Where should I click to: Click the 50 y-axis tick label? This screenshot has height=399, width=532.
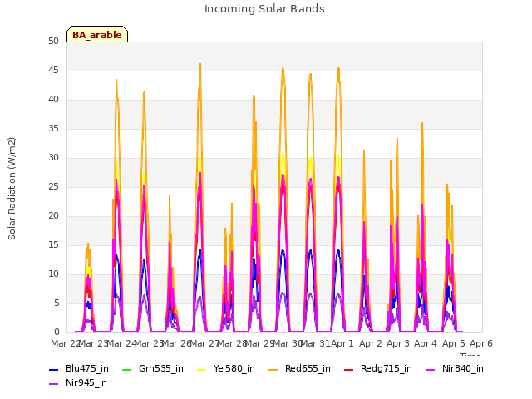tap(53, 42)
